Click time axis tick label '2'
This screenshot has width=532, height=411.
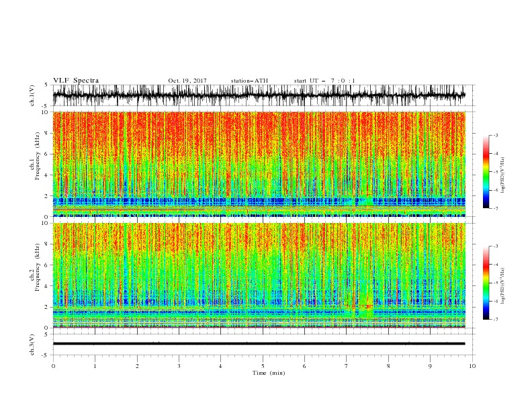(x=137, y=366)
